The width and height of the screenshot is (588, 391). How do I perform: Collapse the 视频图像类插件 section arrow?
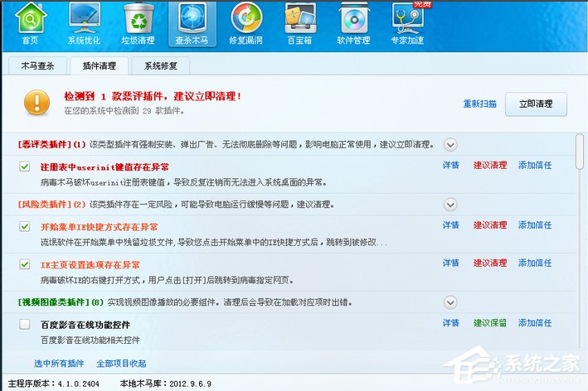pyautogui.click(x=450, y=302)
